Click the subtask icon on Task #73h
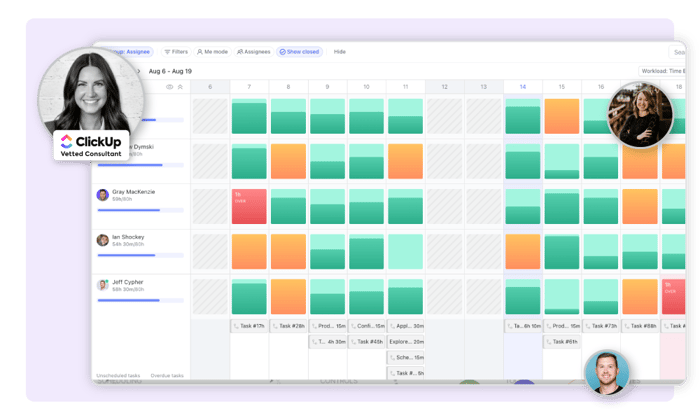Screen dimensions: 700x420 coord(588,326)
